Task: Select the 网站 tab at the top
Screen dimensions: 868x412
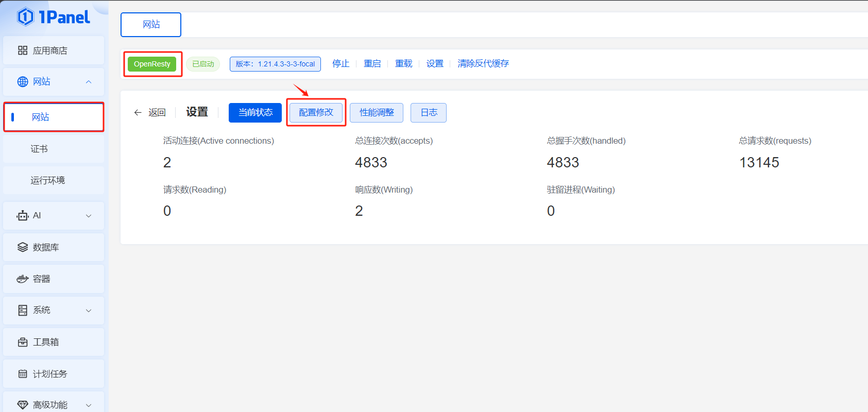Action: pos(151,25)
